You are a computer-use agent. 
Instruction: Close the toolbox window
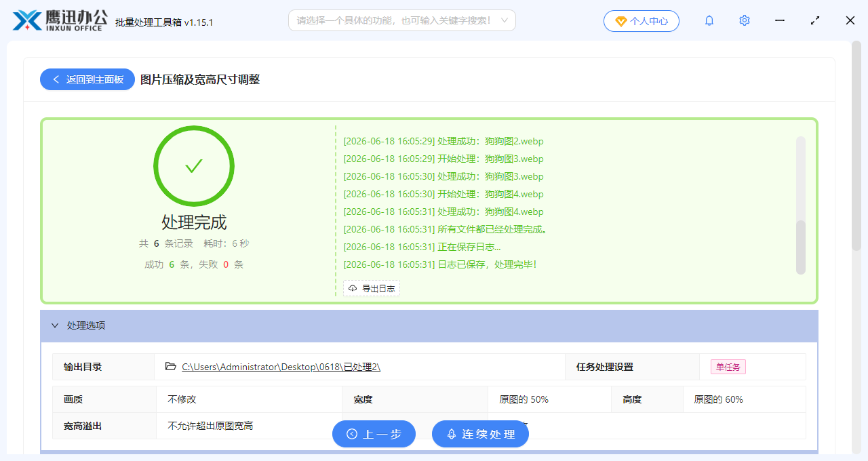[x=850, y=20]
